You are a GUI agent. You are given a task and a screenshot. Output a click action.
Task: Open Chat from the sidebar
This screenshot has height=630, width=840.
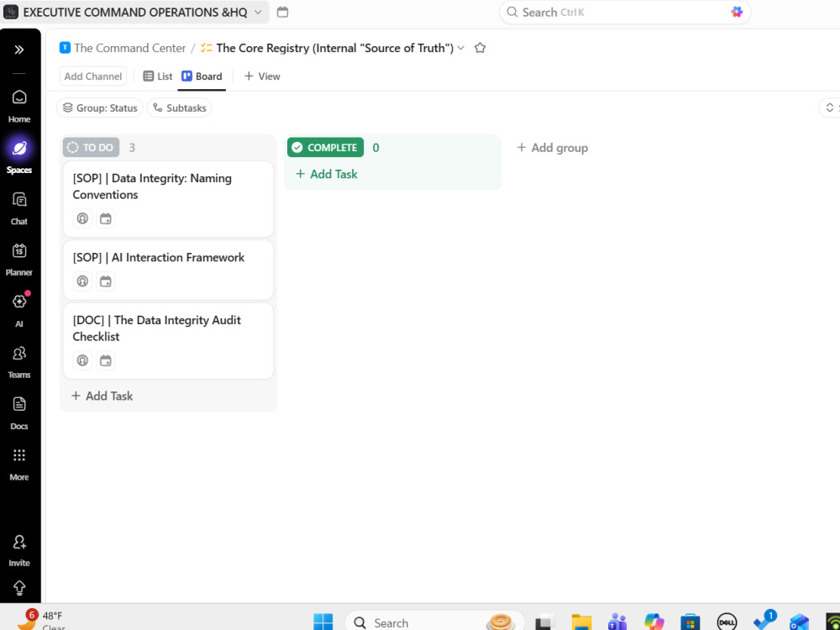click(x=19, y=208)
